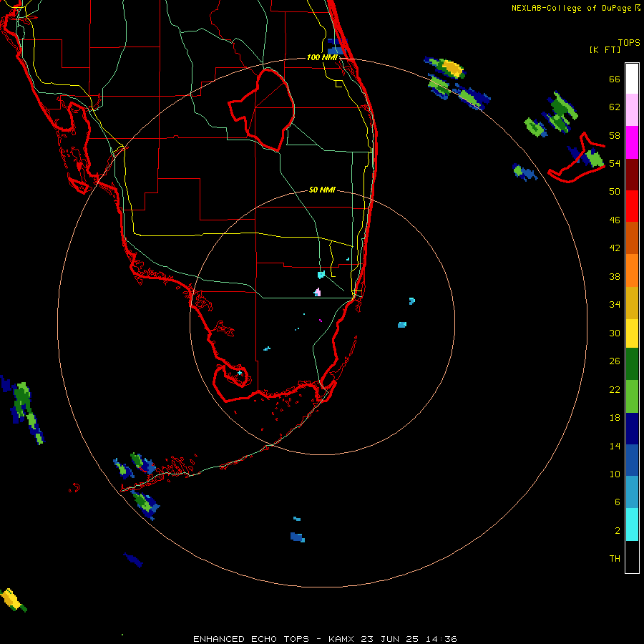Click the navy blue legend swatch

point(632,429)
